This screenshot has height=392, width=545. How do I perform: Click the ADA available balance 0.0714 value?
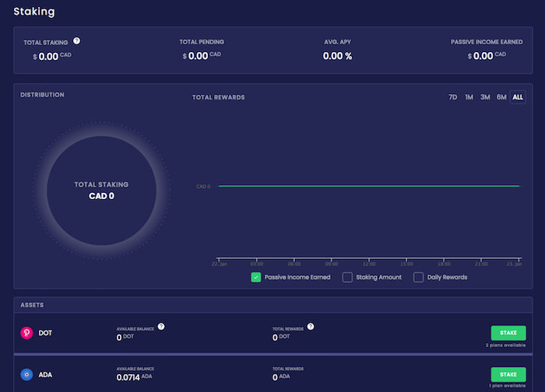[128, 377]
